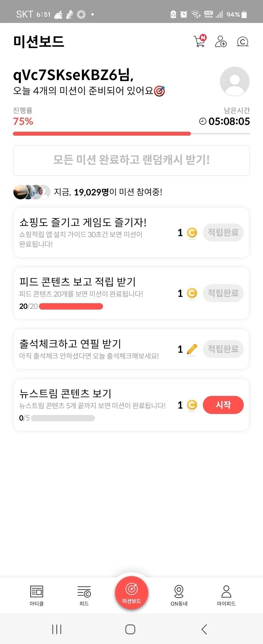The height and width of the screenshot is (644, 263).
Task: Tap the profile avatar picture
Action: tap(234, 81)
